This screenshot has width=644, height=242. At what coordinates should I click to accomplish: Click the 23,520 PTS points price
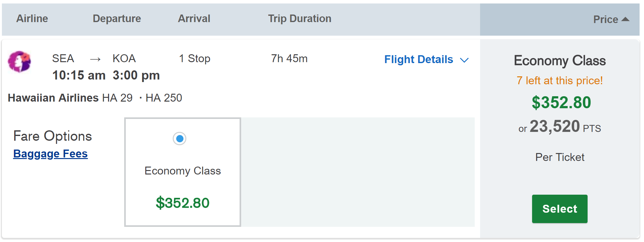click(560, 127)
